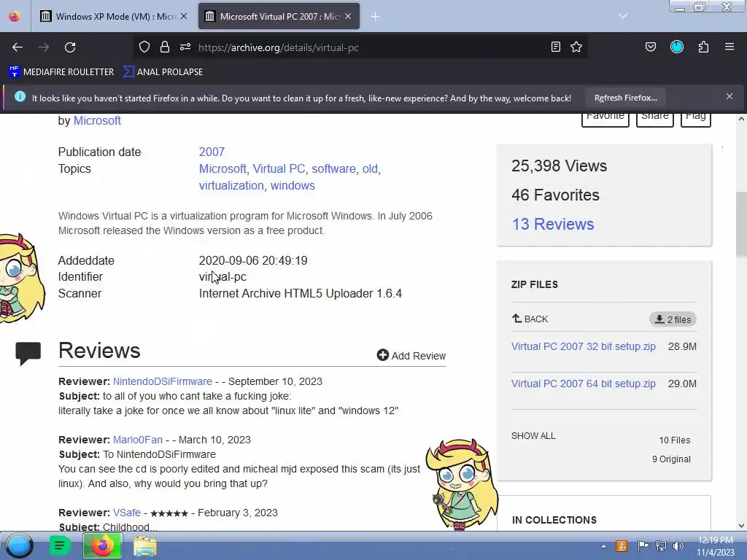Open the volume speaker tray icon
The image size is (747, 560).
[x=678, y=545]
